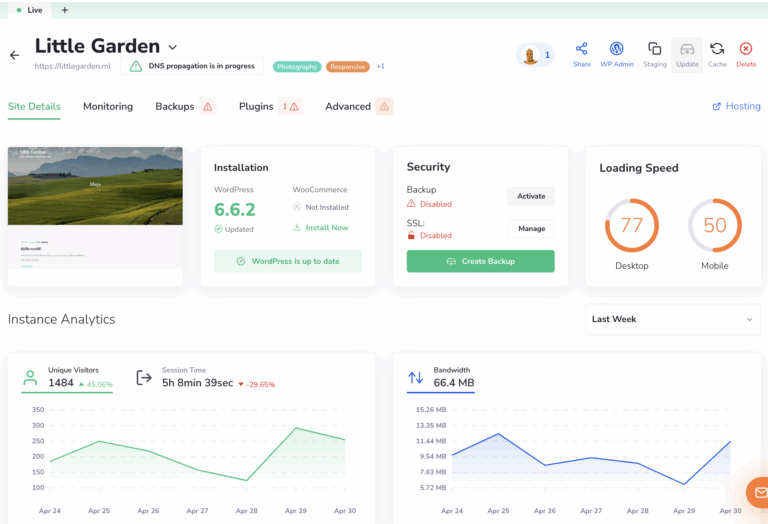Image resolution: width=768 pixels, height=524 pixels.
Task: Click the green Create Backup button
Action: tap(480, 261)
